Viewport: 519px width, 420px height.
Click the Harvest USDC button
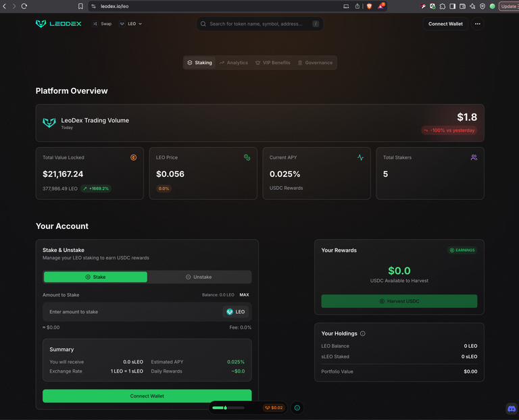(x=399, y=301)
